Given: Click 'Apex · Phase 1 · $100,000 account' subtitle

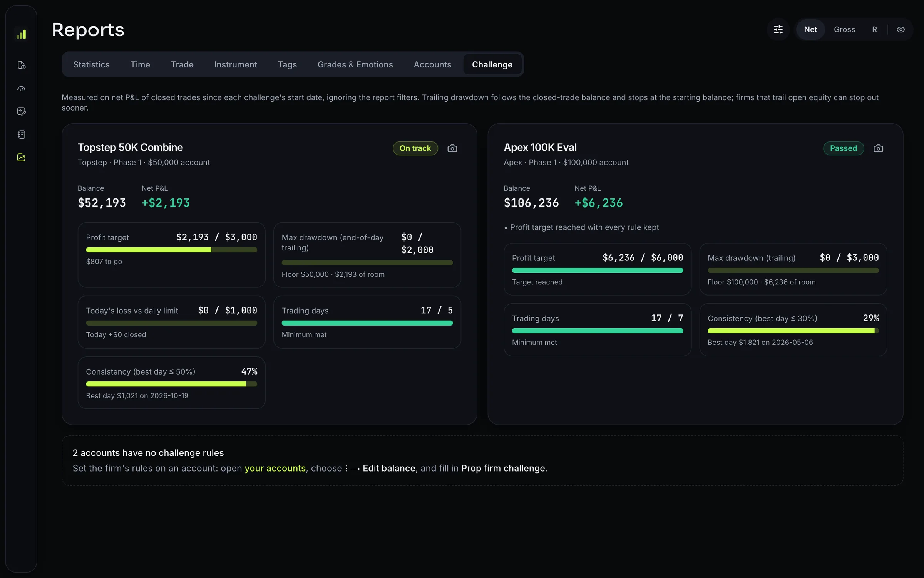Looking at the screenshot, I should click(x=566, y=163).
